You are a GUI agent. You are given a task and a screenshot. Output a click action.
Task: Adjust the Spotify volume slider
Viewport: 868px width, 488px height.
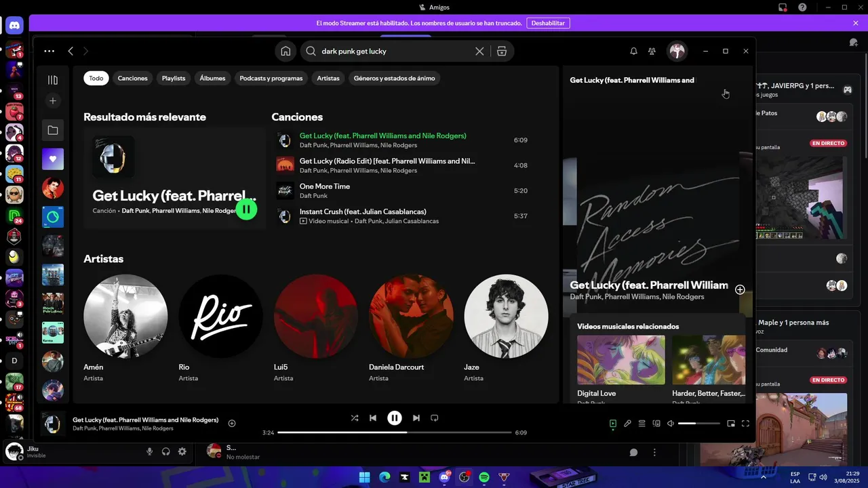click(699, 424)
